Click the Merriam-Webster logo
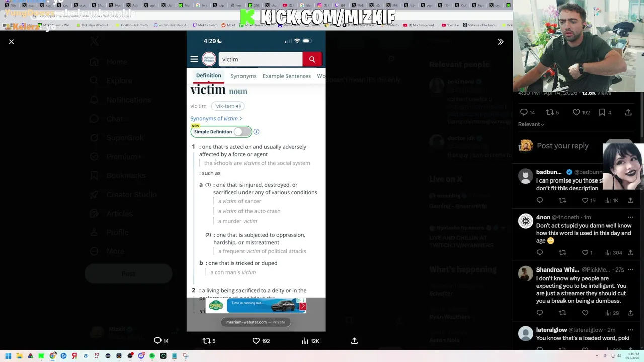The height and width of the screenshot is (362, 644). pyautogui.click(x=209, y=59)
